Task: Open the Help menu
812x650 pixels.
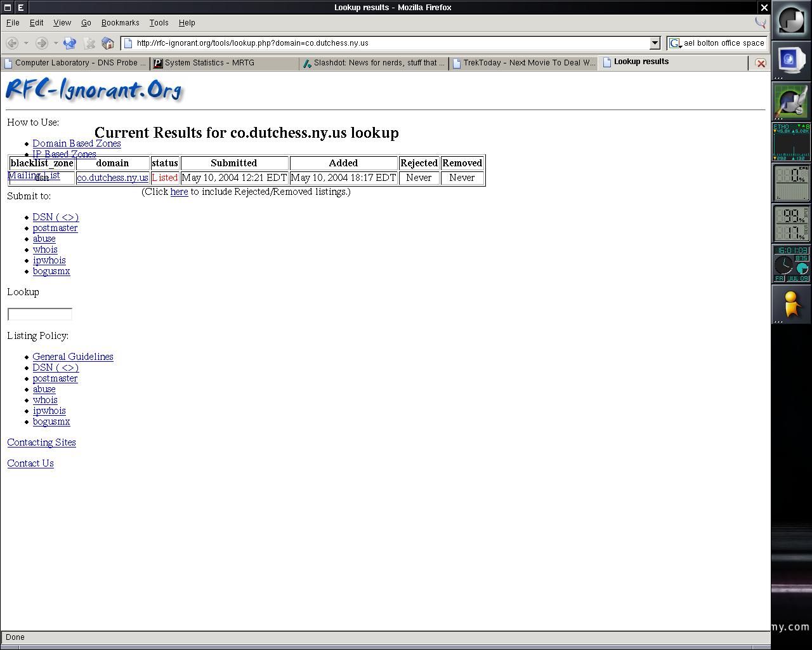Action: point(187,22)
